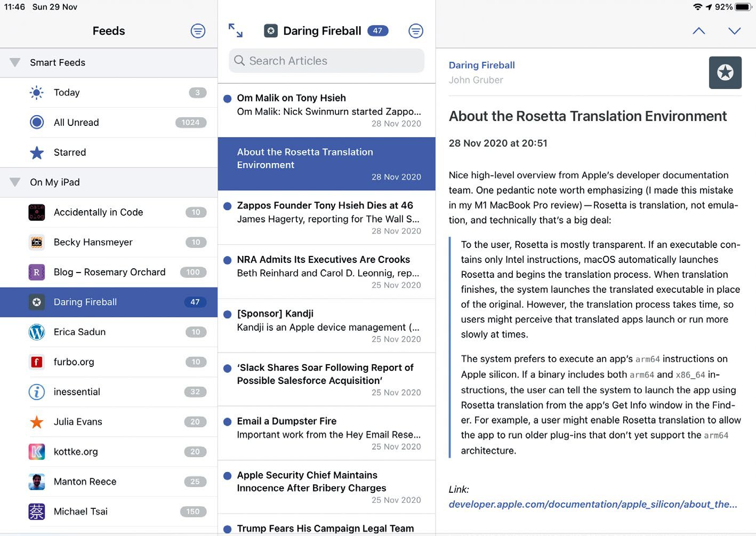The width and height of the screenshot is (756, 536).
Task: Select the inessential feed
Action: tap(109, 392)
